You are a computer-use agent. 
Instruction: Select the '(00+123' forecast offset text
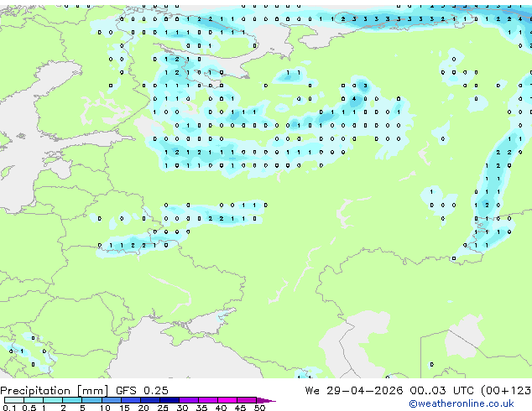click(x=506, y=391)
